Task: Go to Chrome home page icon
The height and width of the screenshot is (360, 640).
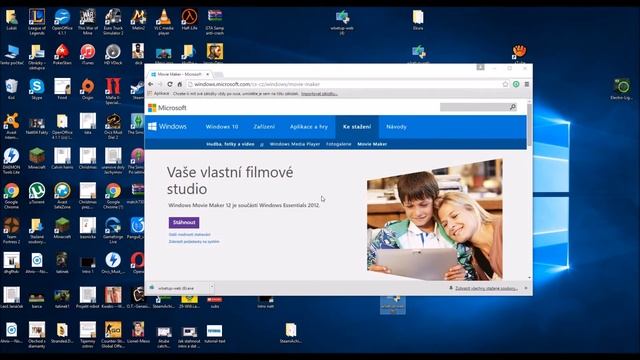Action: point(180,84)
